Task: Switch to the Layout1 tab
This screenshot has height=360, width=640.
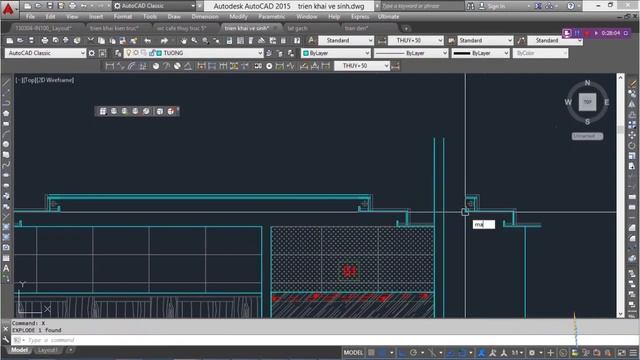Action: click(x=47, y=350)
